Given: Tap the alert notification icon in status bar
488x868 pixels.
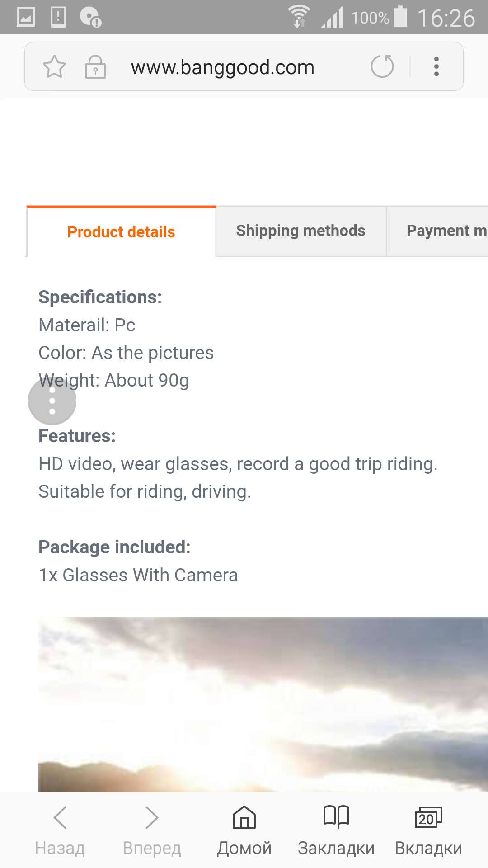Looking at the screenshot, I should click(58, 17).
